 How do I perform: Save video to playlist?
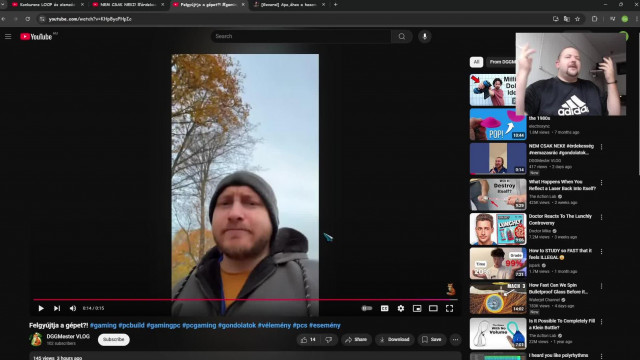(431, 340)
